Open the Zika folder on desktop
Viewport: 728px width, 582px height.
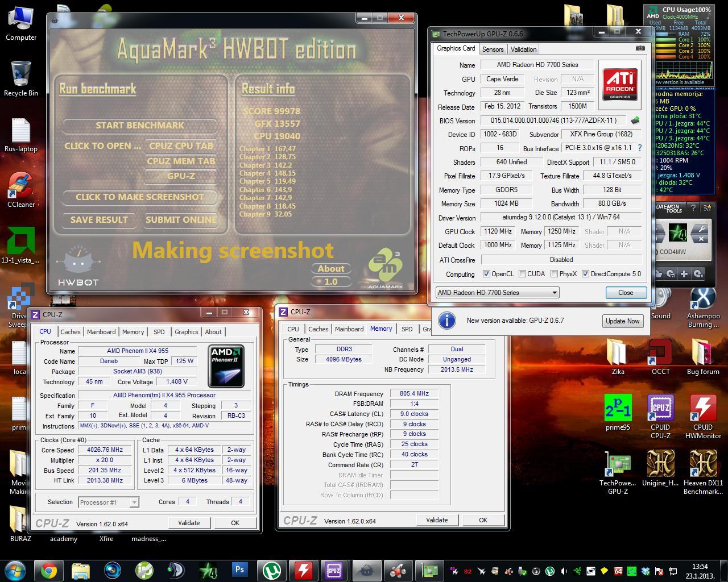coord(618,357)
